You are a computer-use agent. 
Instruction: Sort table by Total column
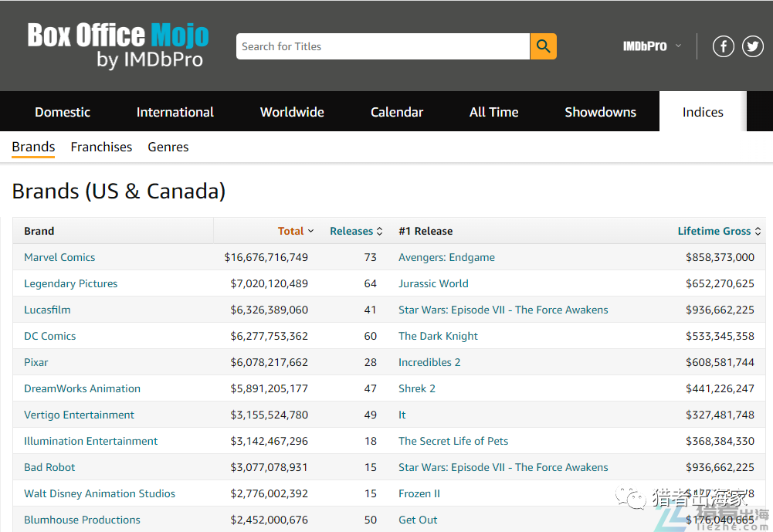tap(296, 231)
